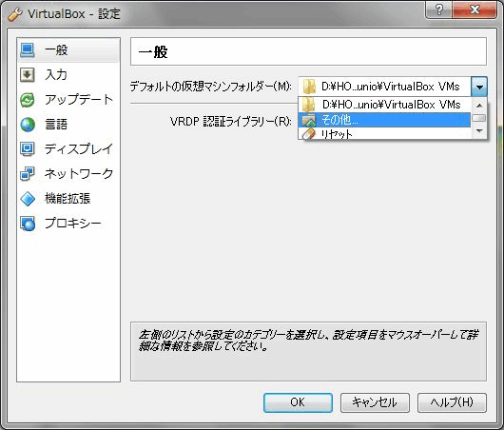The height and width of the screenshot is (430, 504).
Task: Click the リセット eraser icon in the list
Action: (x=308, y=134)
